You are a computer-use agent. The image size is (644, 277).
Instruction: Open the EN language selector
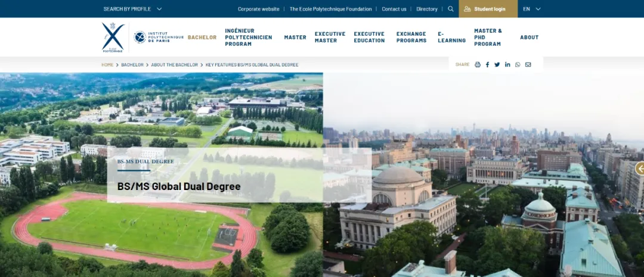click(531, 9)
